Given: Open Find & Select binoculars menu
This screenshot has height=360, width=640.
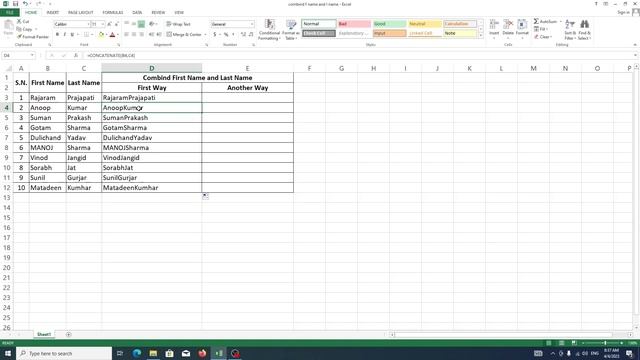Looking at the screenshot, I should tap(584, 30).
